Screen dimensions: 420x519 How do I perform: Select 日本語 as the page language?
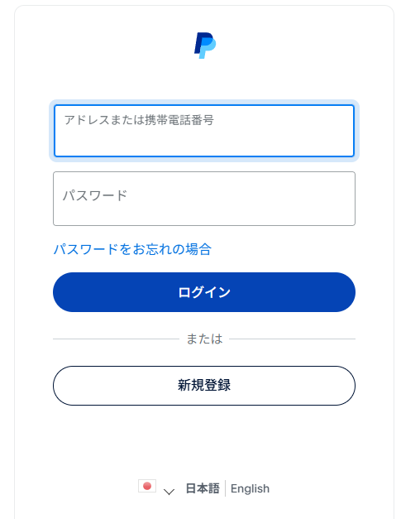tap(203, 488)
